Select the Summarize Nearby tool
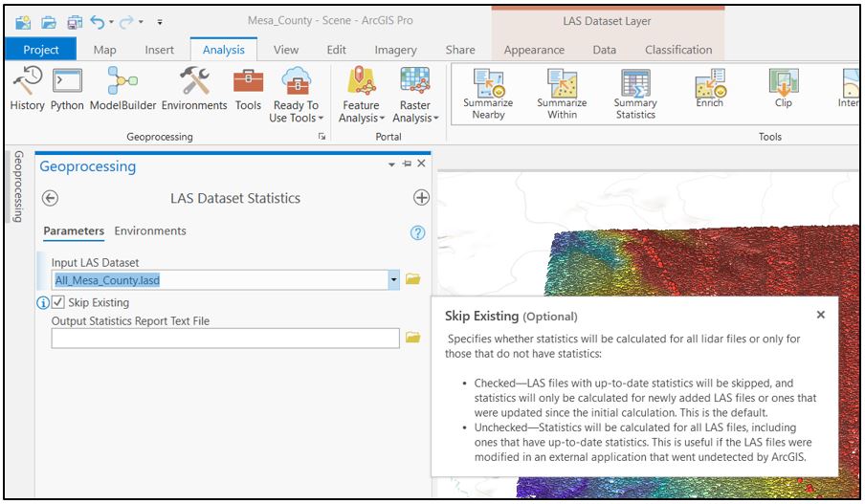Image resolution: width=865 pixels, height=504 pixels. point(488,94)
